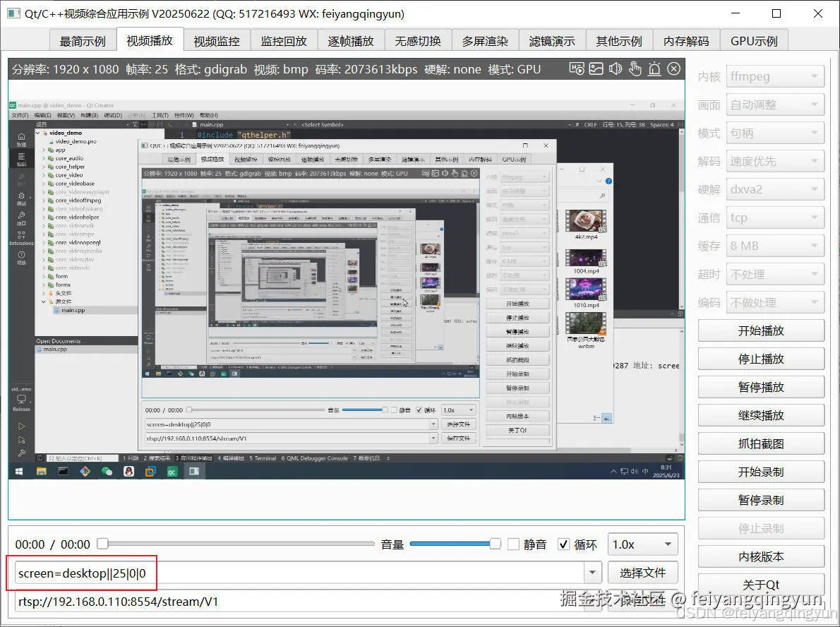Click the hand pointer icon in the video header
The image size is (840, 627).
click(x=635, y=68)
